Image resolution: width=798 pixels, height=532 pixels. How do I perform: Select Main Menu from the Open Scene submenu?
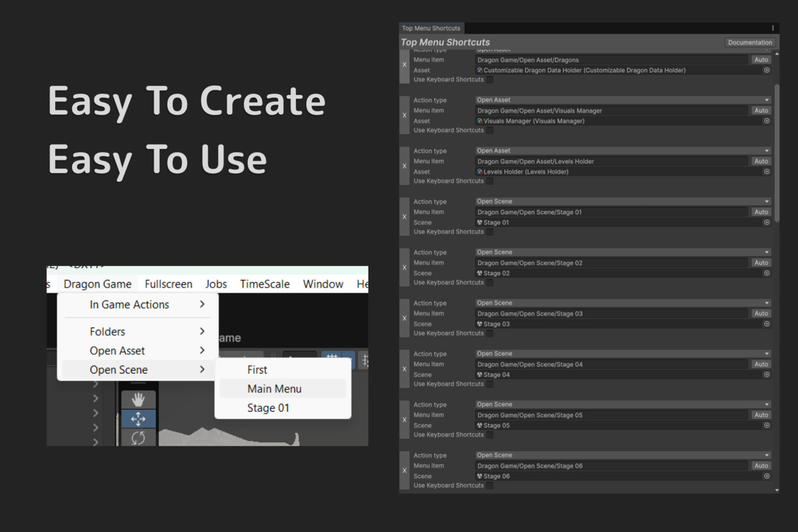tap(274, 388)
